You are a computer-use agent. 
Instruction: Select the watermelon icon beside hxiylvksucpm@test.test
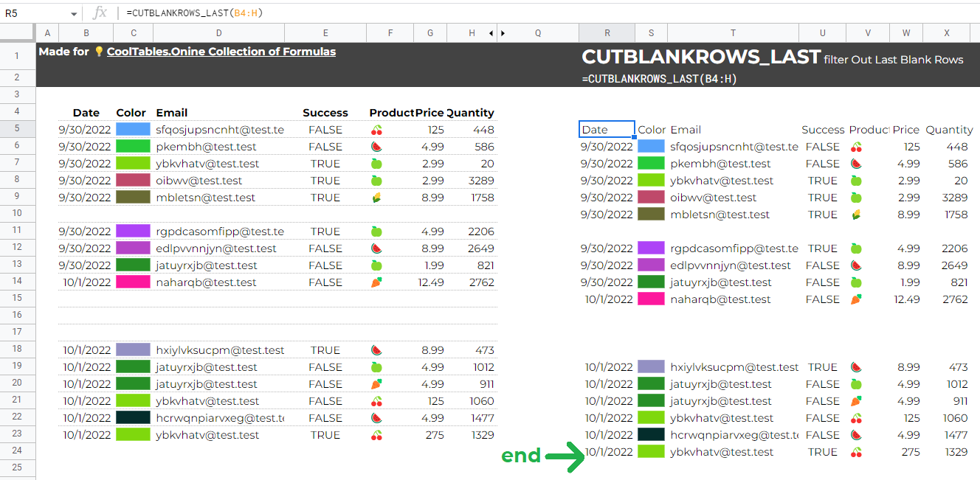[376, 349]
